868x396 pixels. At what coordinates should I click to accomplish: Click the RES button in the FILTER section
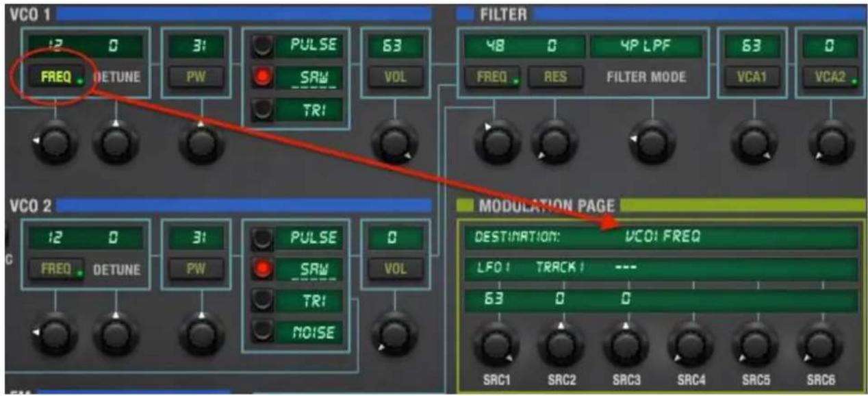click(556, 77)
